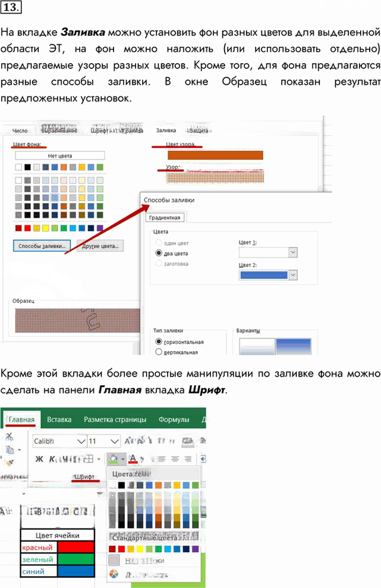Click the Fill Color paint bucket icon

coord(114,459)
